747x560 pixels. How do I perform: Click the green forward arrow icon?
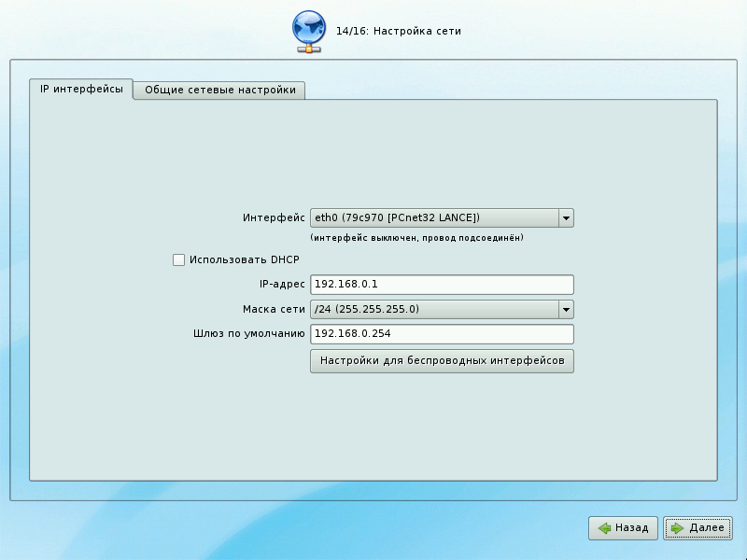point(677,528)
